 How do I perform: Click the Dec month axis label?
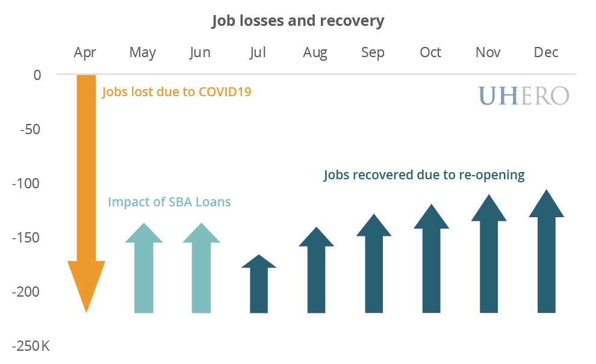546,53
